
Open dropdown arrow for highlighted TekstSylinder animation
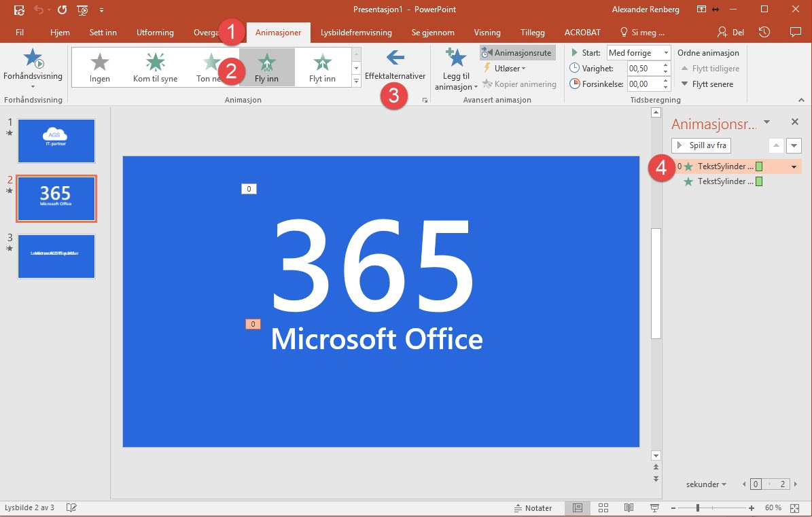pyautogui.click(x=794, y=166)
